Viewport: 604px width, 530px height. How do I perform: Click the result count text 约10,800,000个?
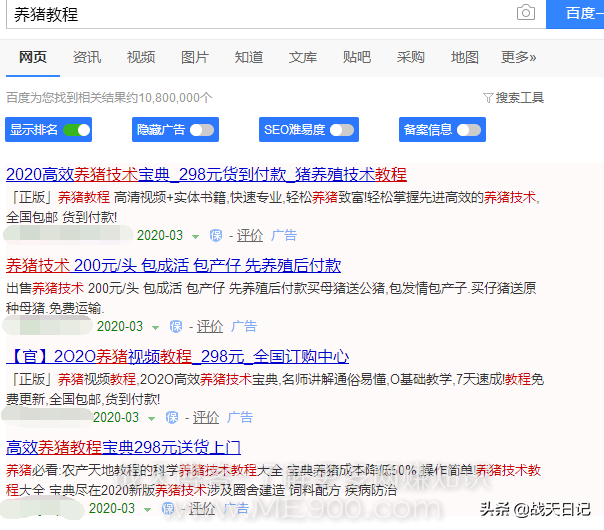169,98
